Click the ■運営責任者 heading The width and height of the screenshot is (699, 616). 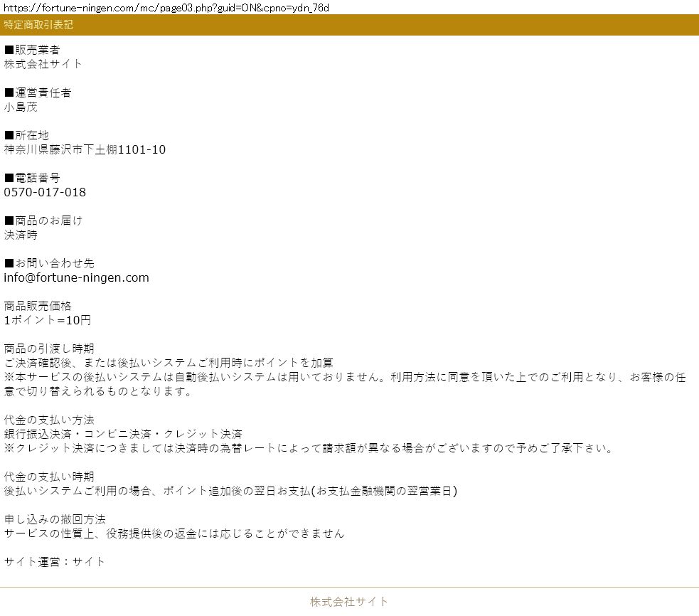click(38, 92)
